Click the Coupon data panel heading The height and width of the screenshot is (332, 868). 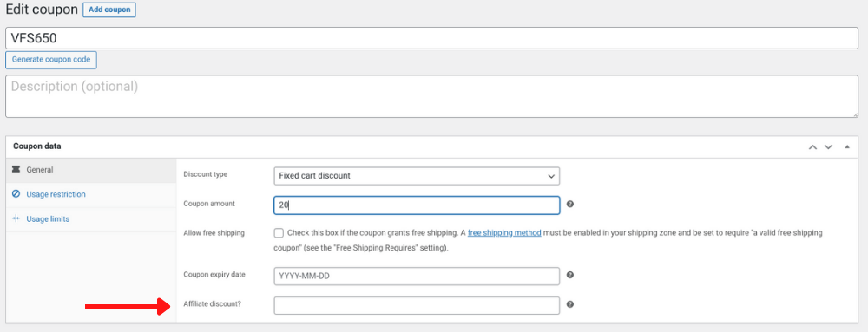(37, 147)
